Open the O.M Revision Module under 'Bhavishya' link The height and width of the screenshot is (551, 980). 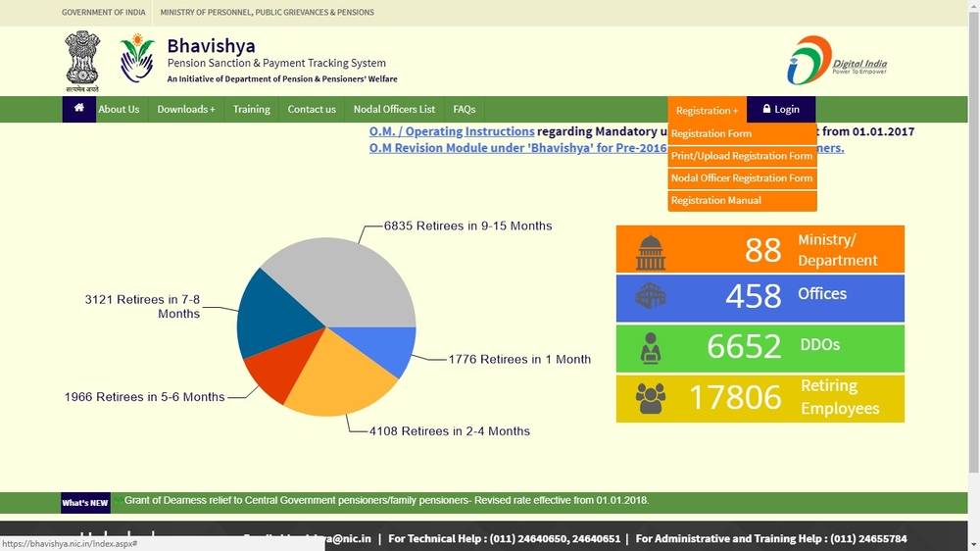[x=518, y=148]
